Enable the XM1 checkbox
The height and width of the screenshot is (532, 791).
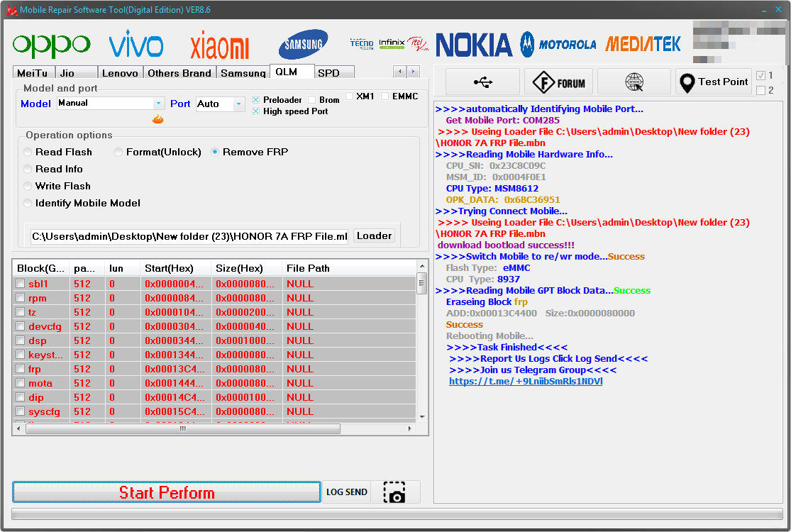[349, 96]
